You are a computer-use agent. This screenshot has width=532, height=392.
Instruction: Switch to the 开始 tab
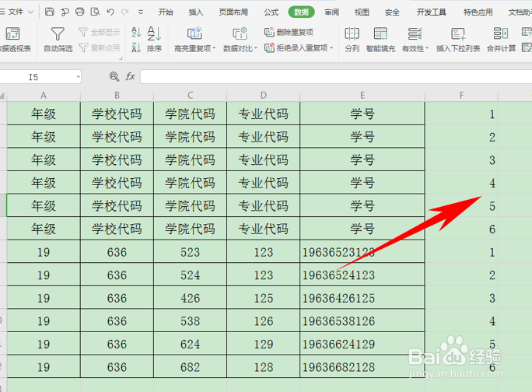pos(166,12)
